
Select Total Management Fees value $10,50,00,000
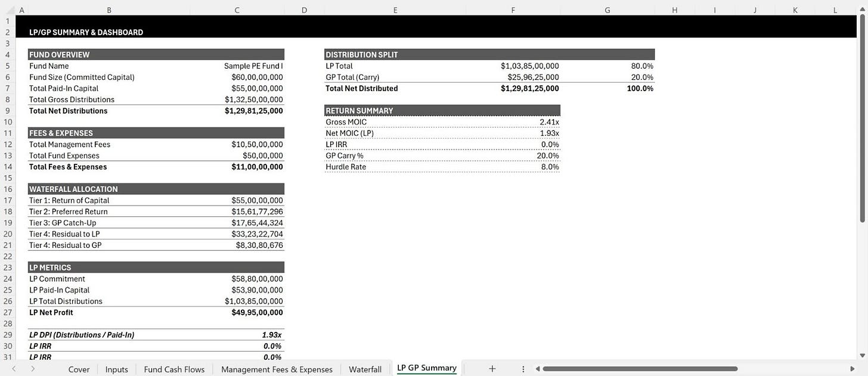pos(257,144)
